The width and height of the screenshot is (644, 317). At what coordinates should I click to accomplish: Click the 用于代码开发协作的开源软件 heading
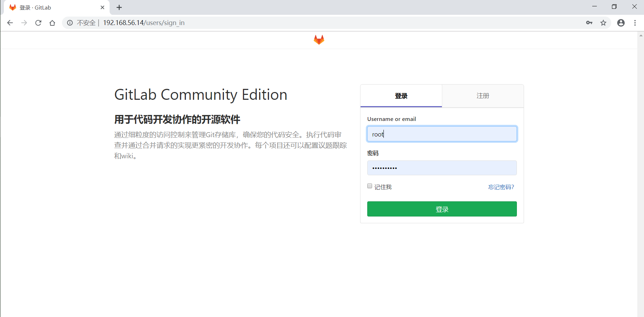[x=177, y=120]
